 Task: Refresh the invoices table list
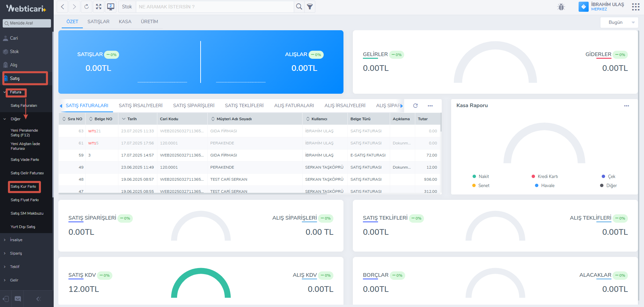tap(415, 105)
